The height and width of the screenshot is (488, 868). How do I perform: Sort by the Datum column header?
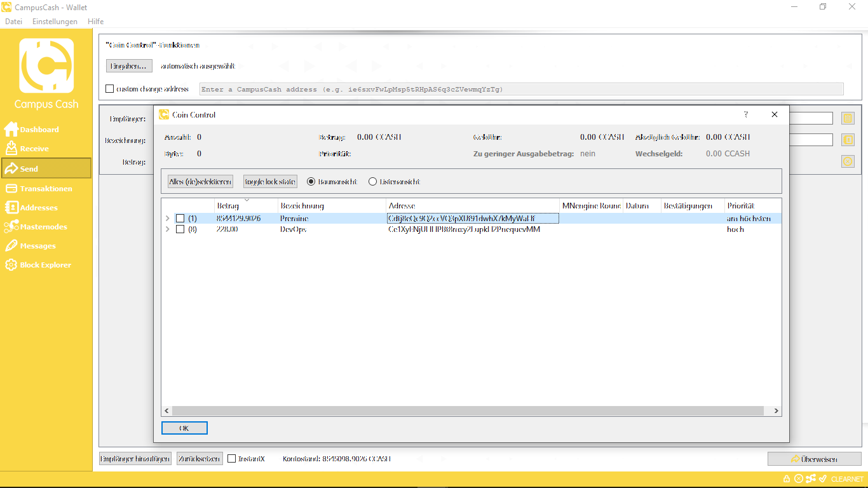tap(641, 206)
